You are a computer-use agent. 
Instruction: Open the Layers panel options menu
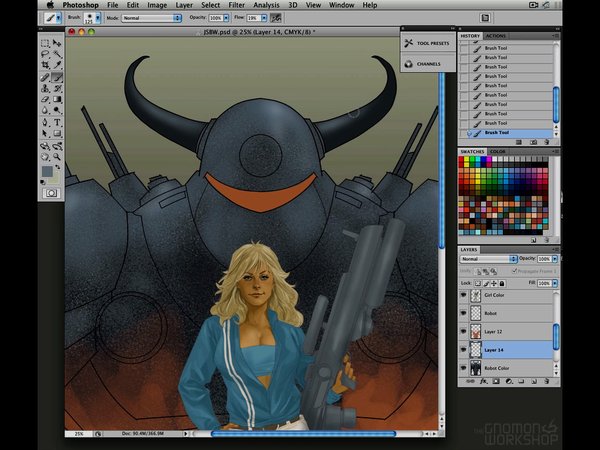[x=556, y=249]
